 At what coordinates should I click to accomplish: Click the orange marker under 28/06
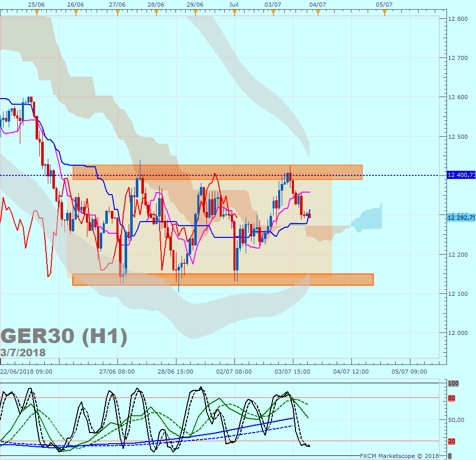tap(156, 12)
